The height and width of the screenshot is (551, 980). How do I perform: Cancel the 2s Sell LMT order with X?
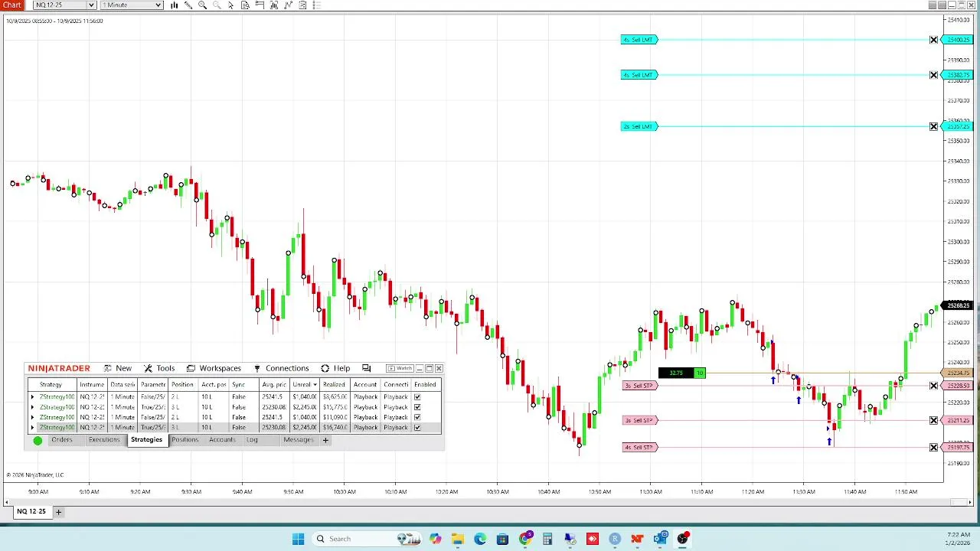pos(933,126)
